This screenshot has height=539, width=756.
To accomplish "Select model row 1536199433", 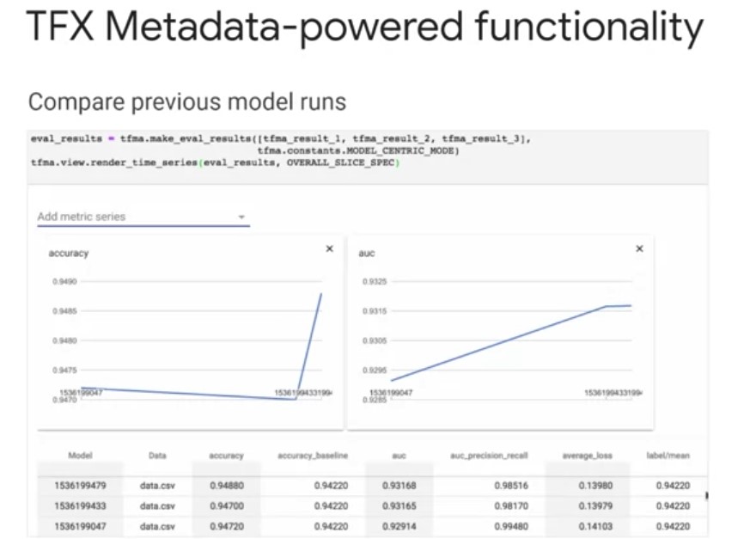I will (x=80, y=506).
